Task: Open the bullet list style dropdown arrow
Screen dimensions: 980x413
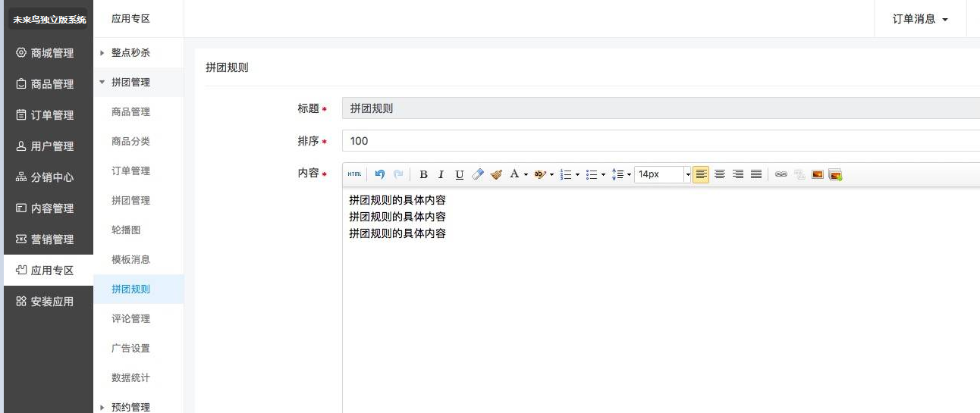Action: tap(603, 174)
